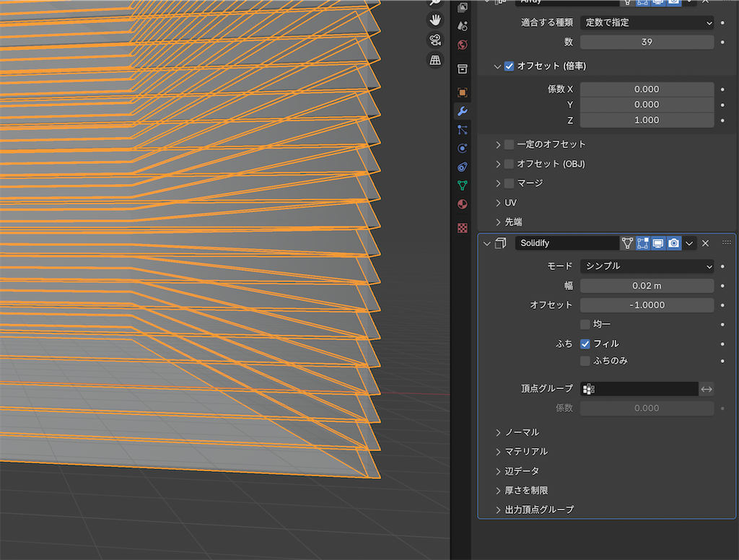Viewport: 739px width, 560px height.
Task: Open the Object Constraints tab
Action: (463, 167)
